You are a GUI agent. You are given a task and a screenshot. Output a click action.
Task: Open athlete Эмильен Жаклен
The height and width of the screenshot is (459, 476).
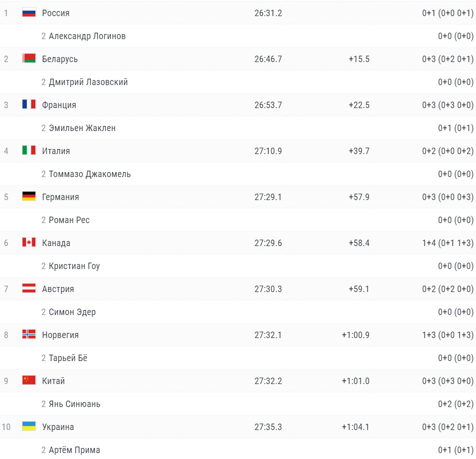coord(82,128)
